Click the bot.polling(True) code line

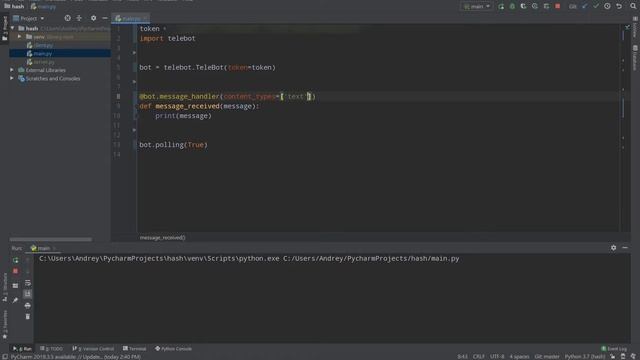[173, 145]
